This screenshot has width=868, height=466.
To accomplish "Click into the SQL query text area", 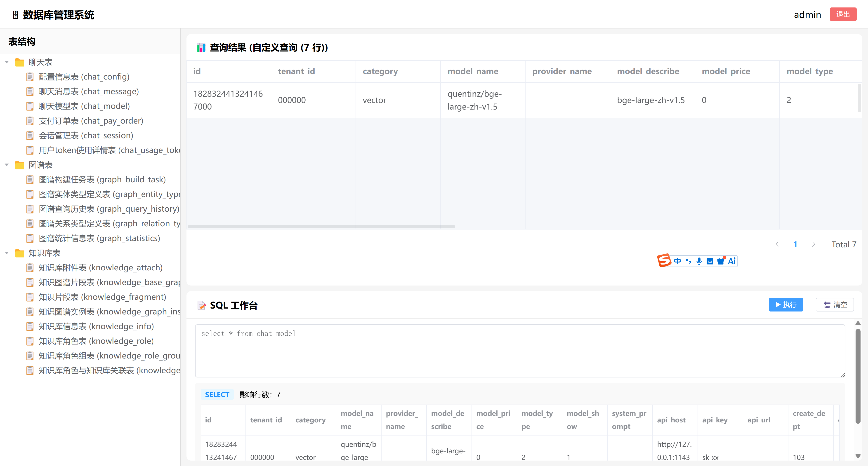I will [520, 351].
